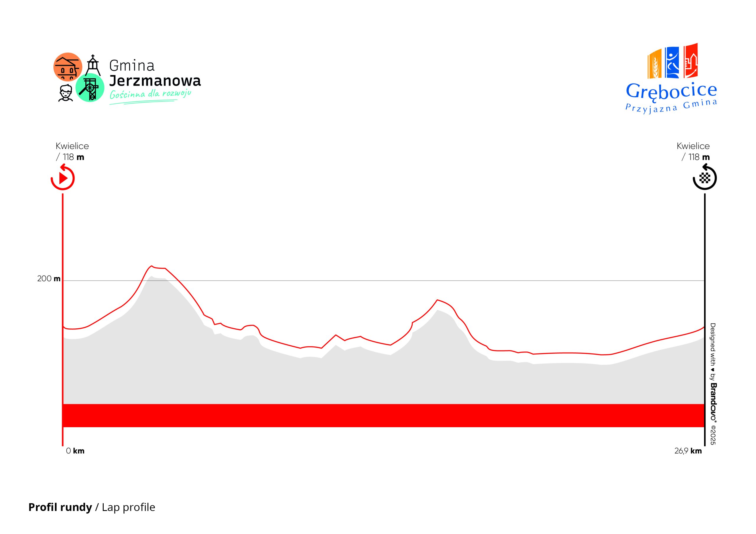Viewport: 756px width, 534px height.
Task: Click the Gościnna dla rozwoju slogan
Action: (x=150, y=94)
